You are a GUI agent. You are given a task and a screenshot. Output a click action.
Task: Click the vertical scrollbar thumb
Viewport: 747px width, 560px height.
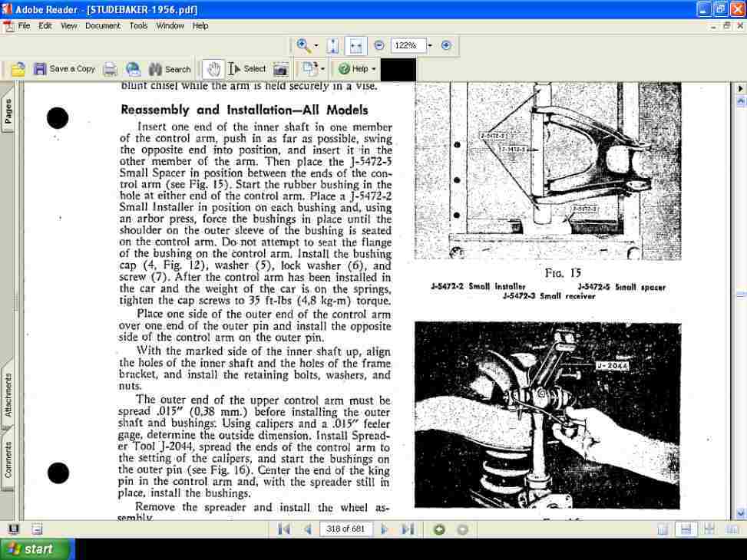coord(741,295)
